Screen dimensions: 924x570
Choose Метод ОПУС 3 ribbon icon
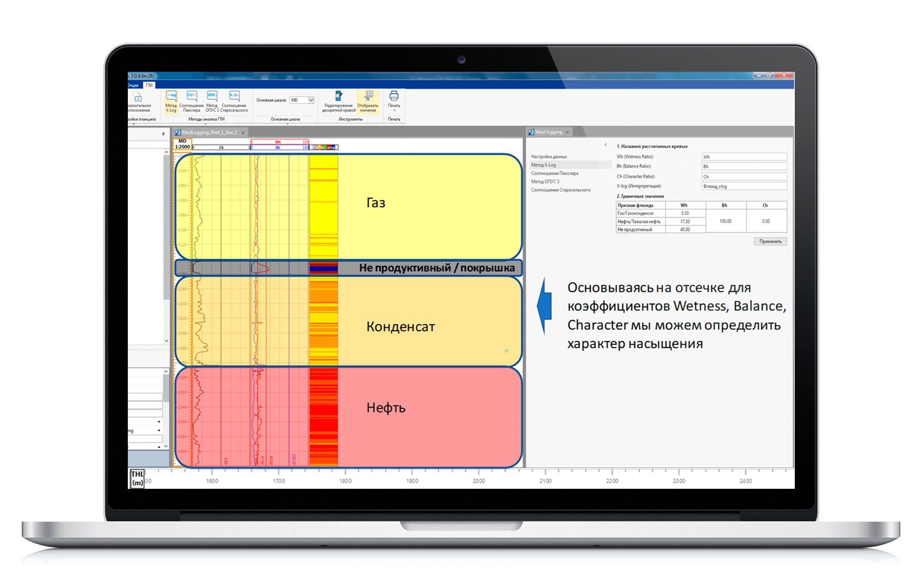212,101
